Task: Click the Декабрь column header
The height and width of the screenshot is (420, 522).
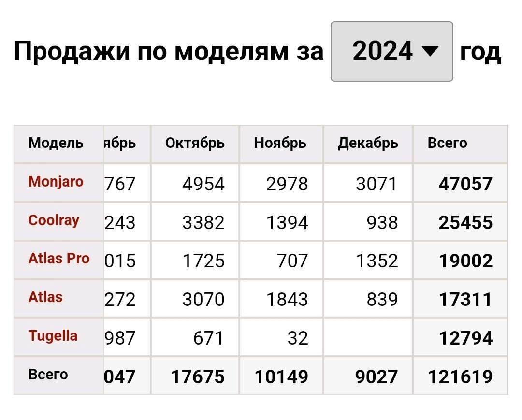Action: (x=368, y=143)
